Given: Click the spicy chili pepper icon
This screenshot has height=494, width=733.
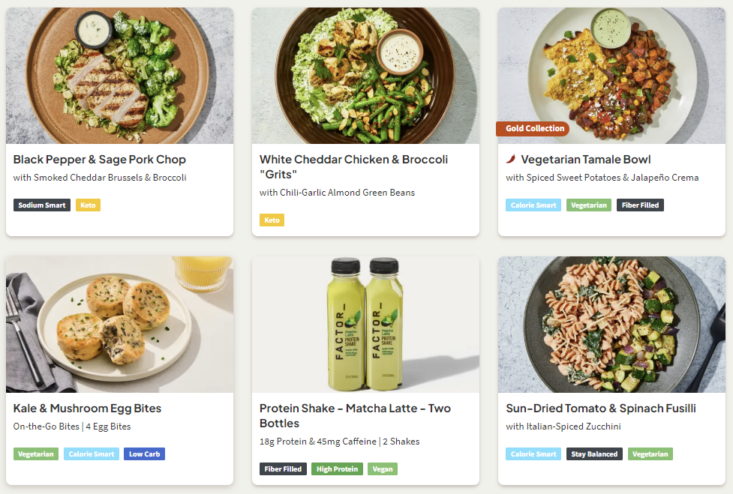Looking at the screenshot, I should click(511, 159).
